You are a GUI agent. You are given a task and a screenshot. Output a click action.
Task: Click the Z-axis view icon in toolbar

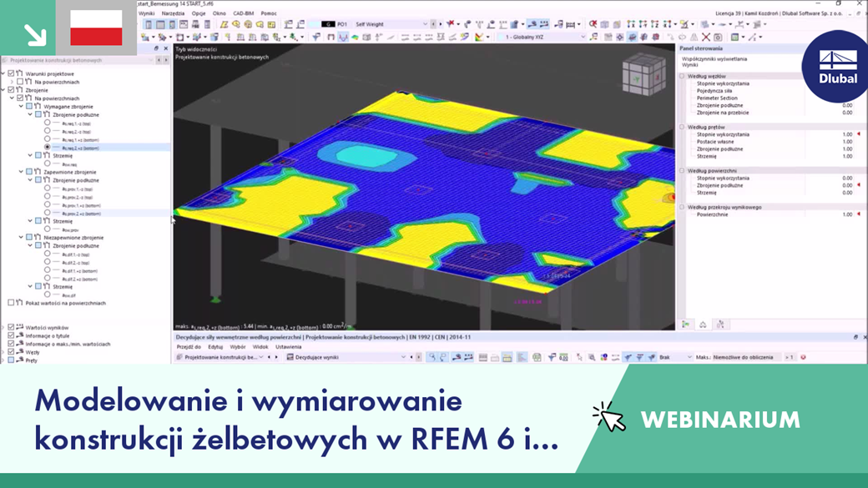coord(655,24)
